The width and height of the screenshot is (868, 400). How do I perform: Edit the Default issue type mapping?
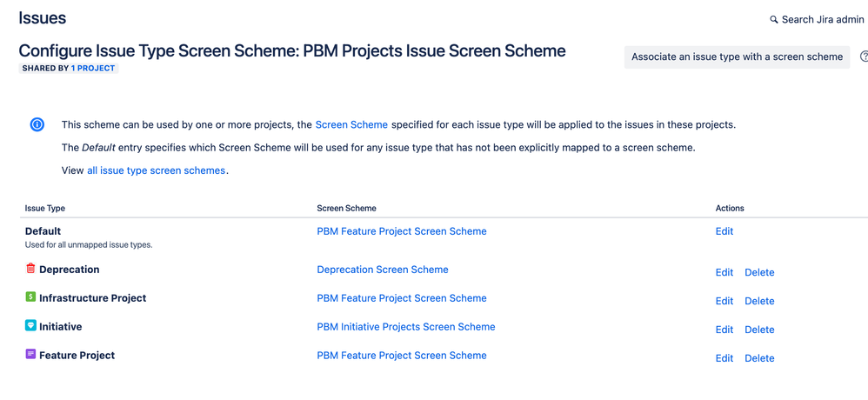724,231
